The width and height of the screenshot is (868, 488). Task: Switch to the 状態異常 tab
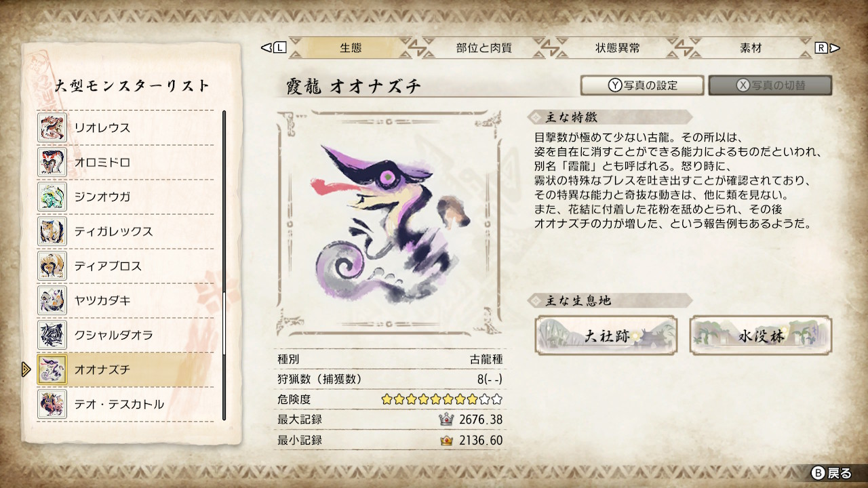(x=617, y=48)
